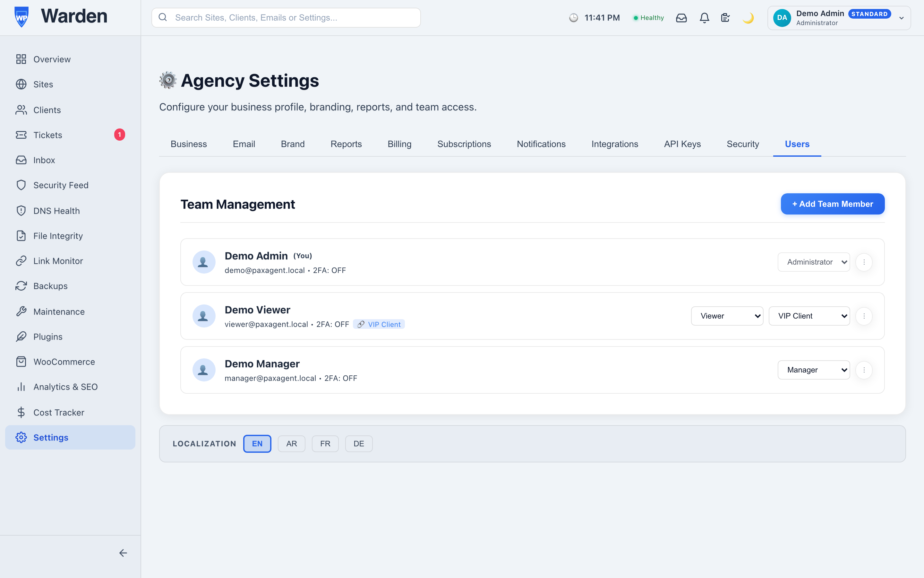Click the VIP Client link tag
Viewport: 924px width, 578px height.
pyautogui.click(x=379, y=324)
